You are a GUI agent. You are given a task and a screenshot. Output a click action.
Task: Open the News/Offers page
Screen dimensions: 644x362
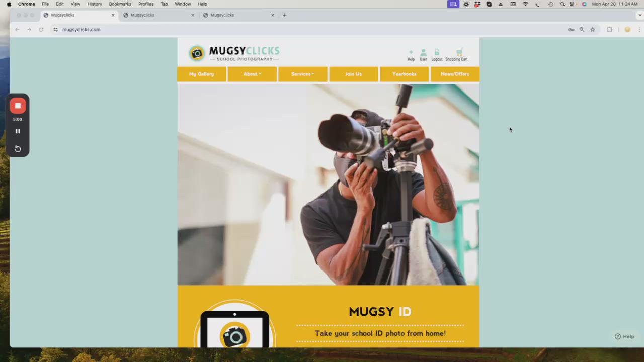coord(455,74)
